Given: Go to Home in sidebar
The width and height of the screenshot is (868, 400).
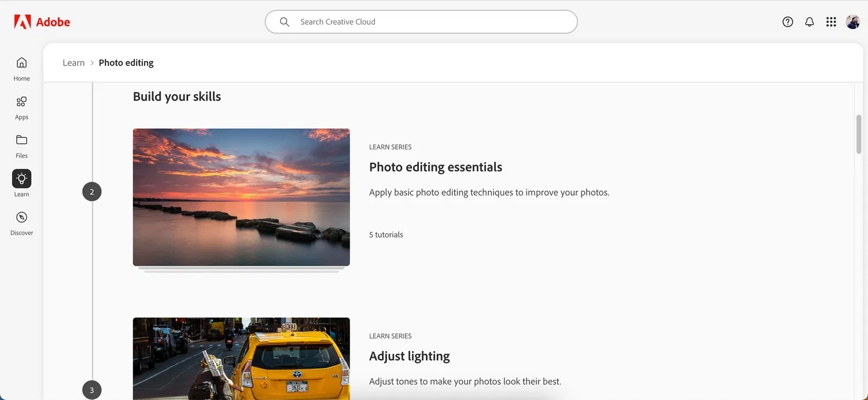Looking at the screenshot, I should click(21, 68).
